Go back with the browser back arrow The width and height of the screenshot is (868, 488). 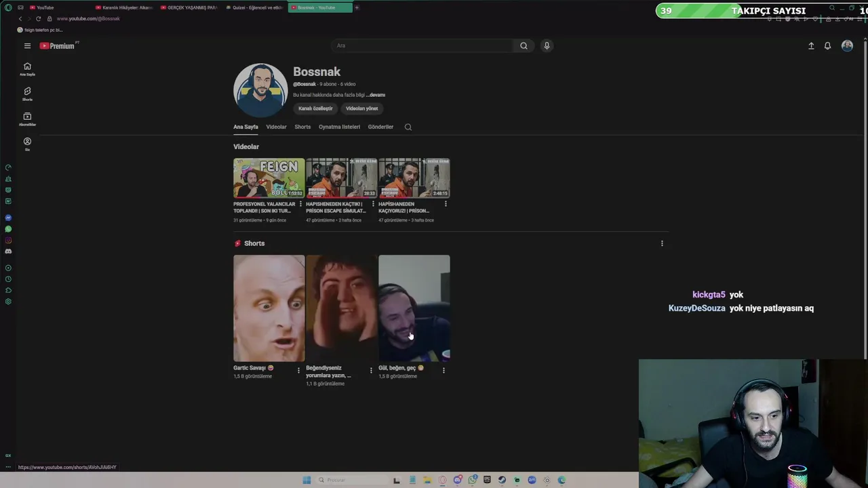tap(20, 18)
